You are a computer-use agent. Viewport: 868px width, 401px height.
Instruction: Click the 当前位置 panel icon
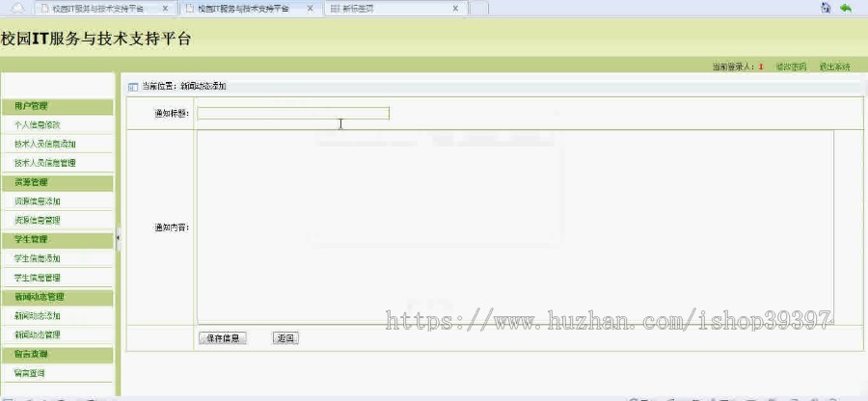[133, 87]
